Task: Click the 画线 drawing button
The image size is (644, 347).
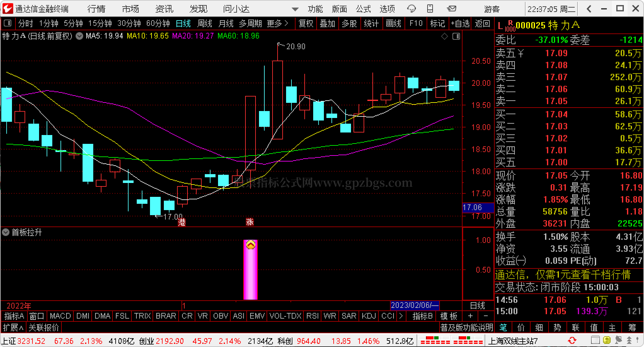Action: point(394,23)
